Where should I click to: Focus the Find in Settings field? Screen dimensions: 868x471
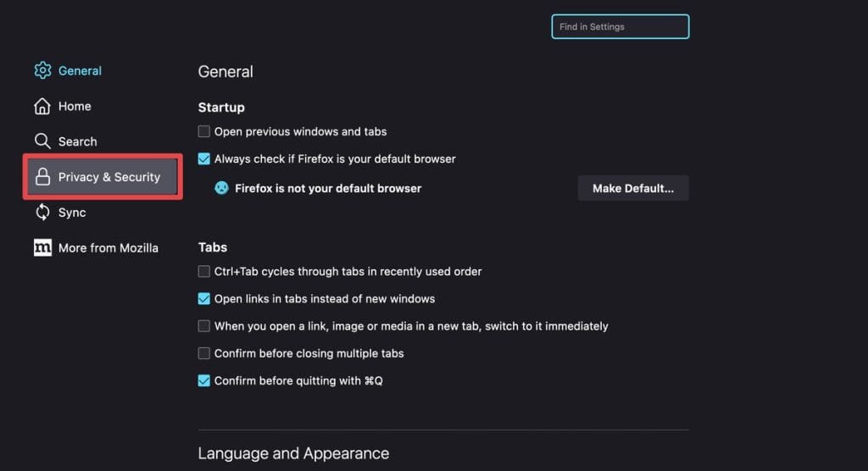coord(620,27)
